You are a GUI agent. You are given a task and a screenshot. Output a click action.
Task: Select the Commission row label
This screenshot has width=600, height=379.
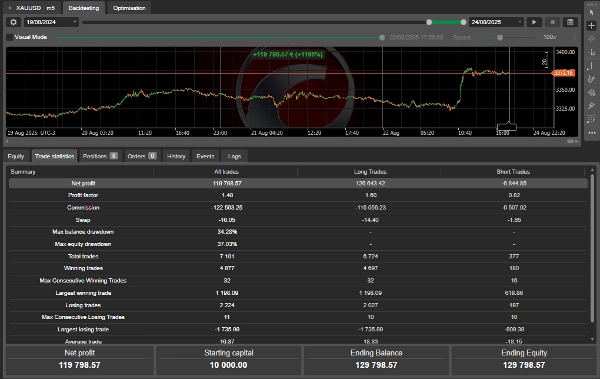(83, 207)
